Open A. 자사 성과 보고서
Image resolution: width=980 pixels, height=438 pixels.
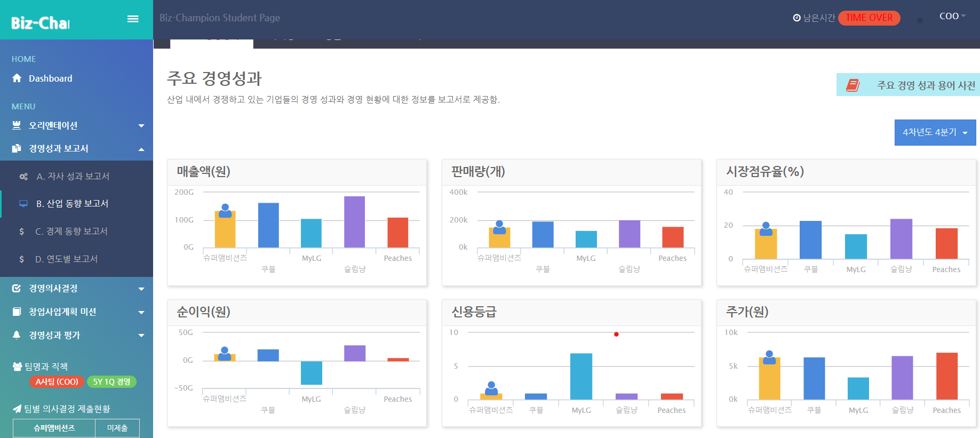click(x=73, y=177)
